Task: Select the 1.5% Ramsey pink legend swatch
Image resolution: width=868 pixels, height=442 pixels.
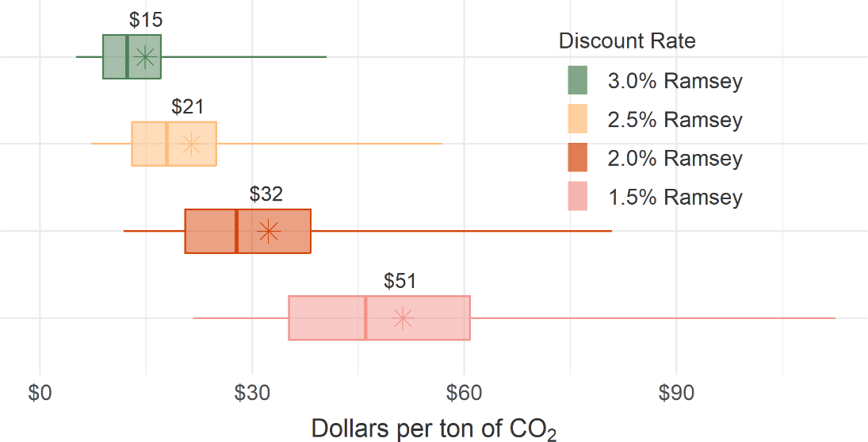Action: point(578,196)
